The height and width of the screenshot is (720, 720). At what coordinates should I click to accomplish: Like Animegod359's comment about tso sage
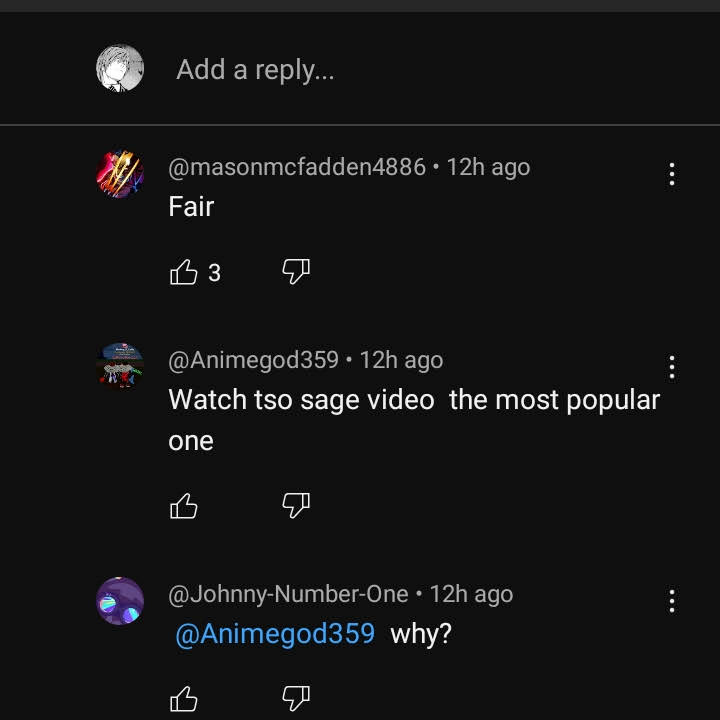(185, 507)
